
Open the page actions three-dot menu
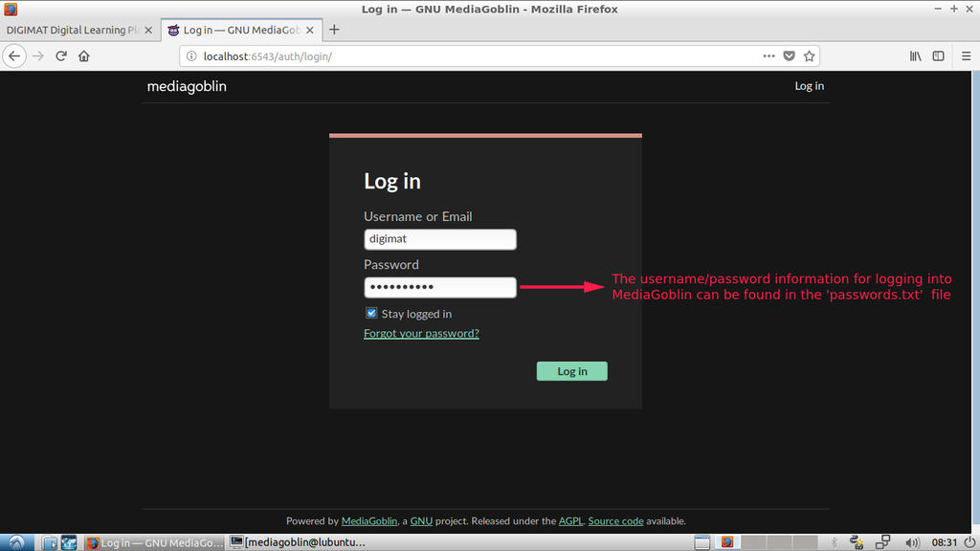coord(768,56)
